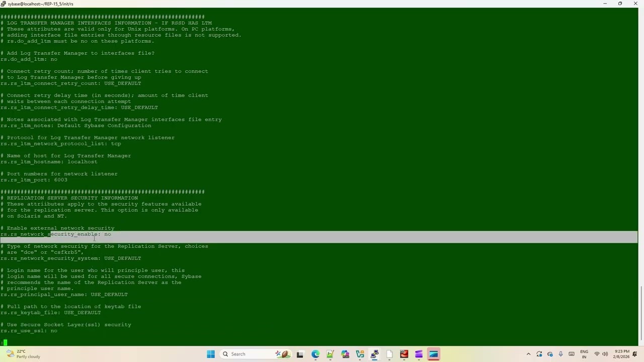Click comment 'Name of host for Log Transfer Manager'
644x362 pixels.
69,156
